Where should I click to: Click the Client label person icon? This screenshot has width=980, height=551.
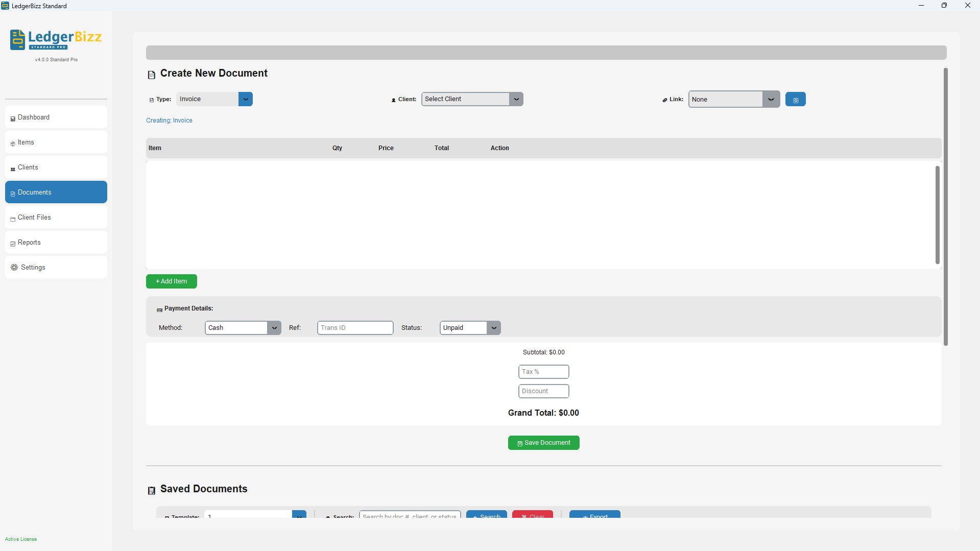tap(393, 100)
